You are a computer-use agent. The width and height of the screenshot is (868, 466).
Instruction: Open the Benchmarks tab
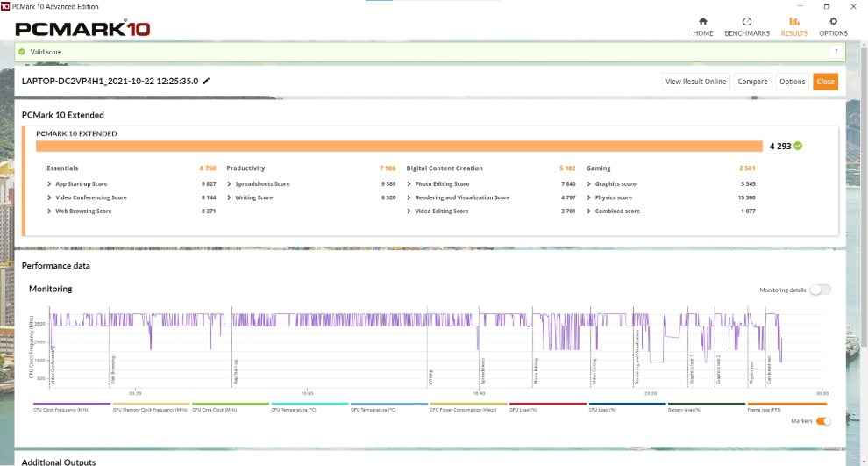(x=747, y=26)
